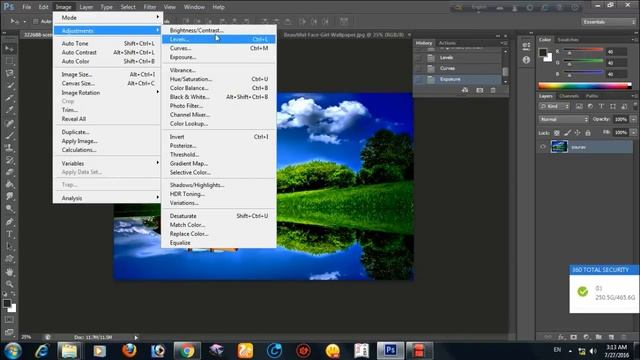Screen dimensions: 640x360
Task: Select the Hand tool
Action: (9, 271)
